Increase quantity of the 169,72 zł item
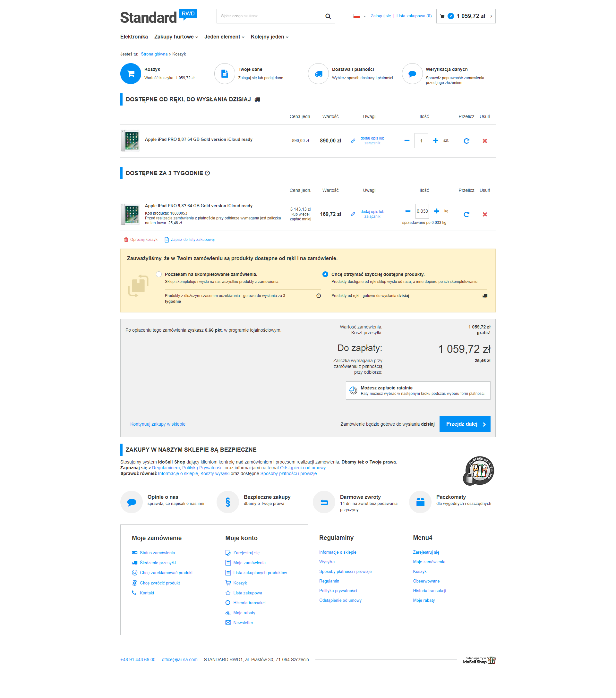Screen dimensions: 616x698 (x=437, y=211)
